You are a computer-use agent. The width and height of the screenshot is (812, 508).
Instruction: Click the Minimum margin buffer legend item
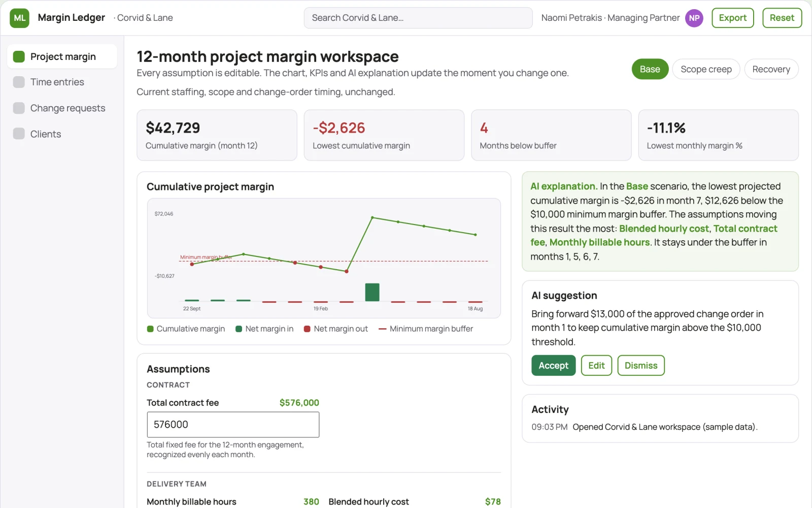tap(426, 329)
